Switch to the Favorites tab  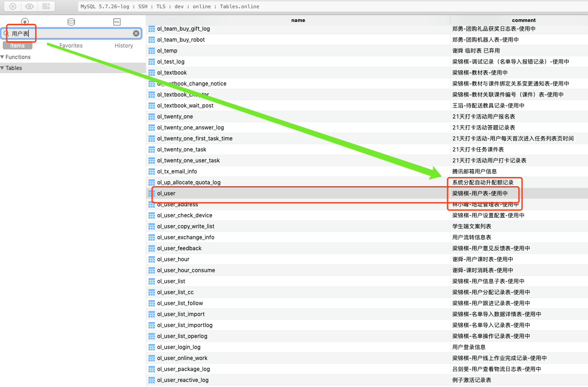coord(71,45)
